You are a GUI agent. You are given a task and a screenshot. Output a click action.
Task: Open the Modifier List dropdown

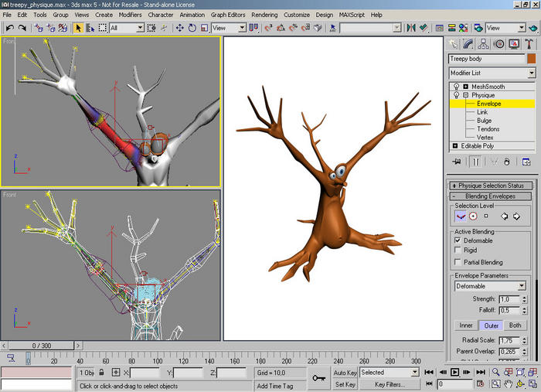coord(531,73)
